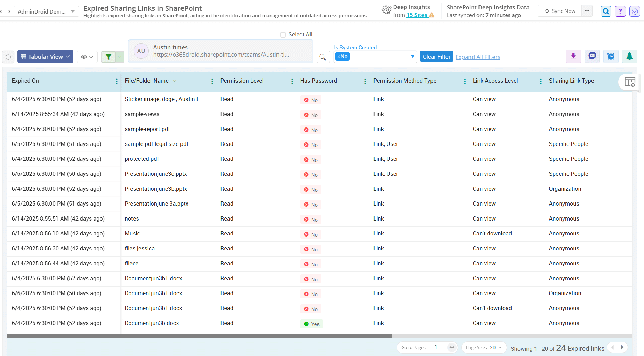The width and height of the screenshot is (644, 356).
Task: Type a page number in Go to Page field
Action: tap(436, 347)
